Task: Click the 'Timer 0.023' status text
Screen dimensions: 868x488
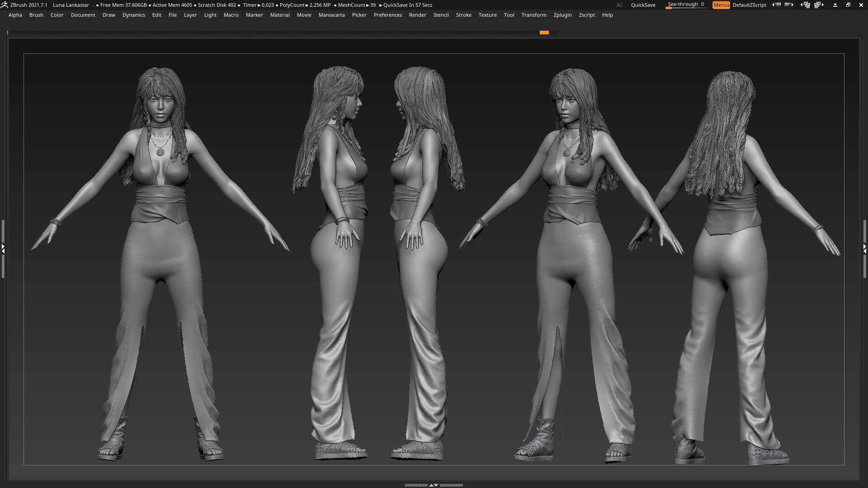Action: (258, 5)
